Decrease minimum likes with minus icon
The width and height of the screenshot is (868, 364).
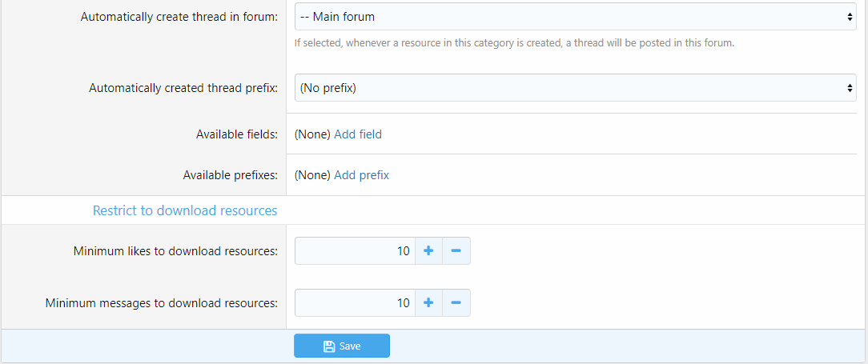click(x=456, y=251)
